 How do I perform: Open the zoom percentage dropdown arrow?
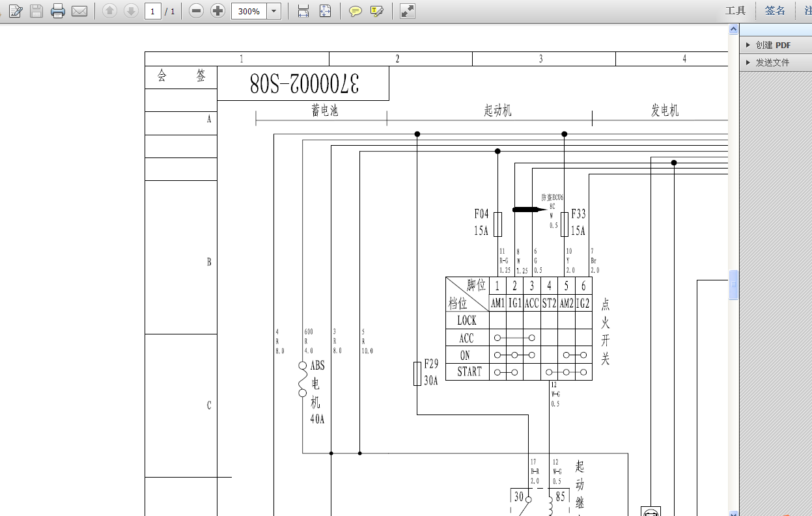coord(273,11)
